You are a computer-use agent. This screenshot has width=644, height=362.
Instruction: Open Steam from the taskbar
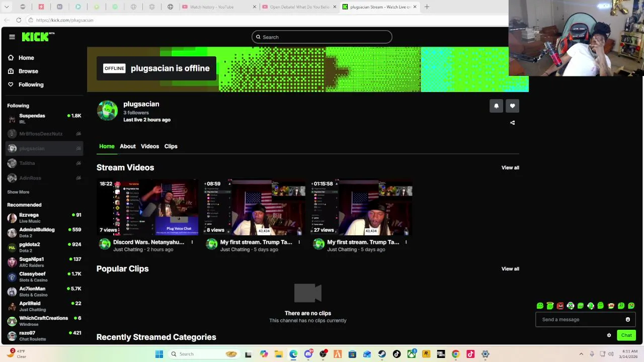[x=382, y=354]
